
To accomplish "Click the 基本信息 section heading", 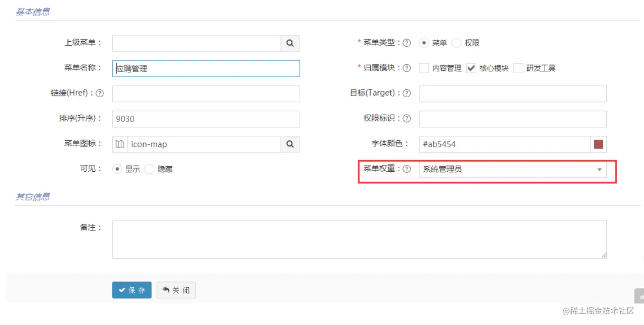I will point(33,12).
